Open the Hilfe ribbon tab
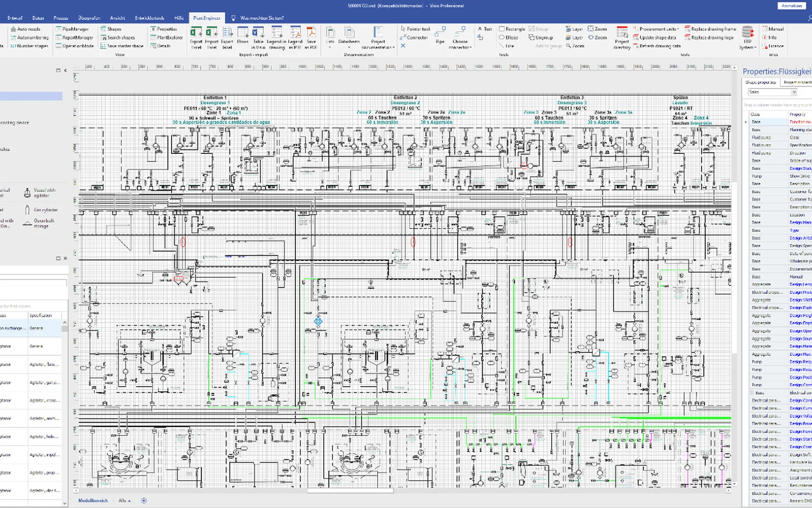Viewport: 812px width, 508px height. click(x=179, y=18)
